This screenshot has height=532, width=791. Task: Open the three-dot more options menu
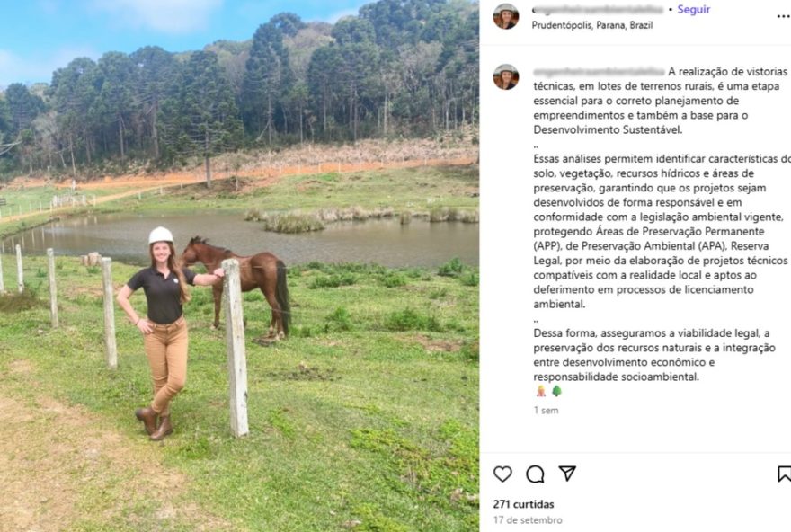783,16
